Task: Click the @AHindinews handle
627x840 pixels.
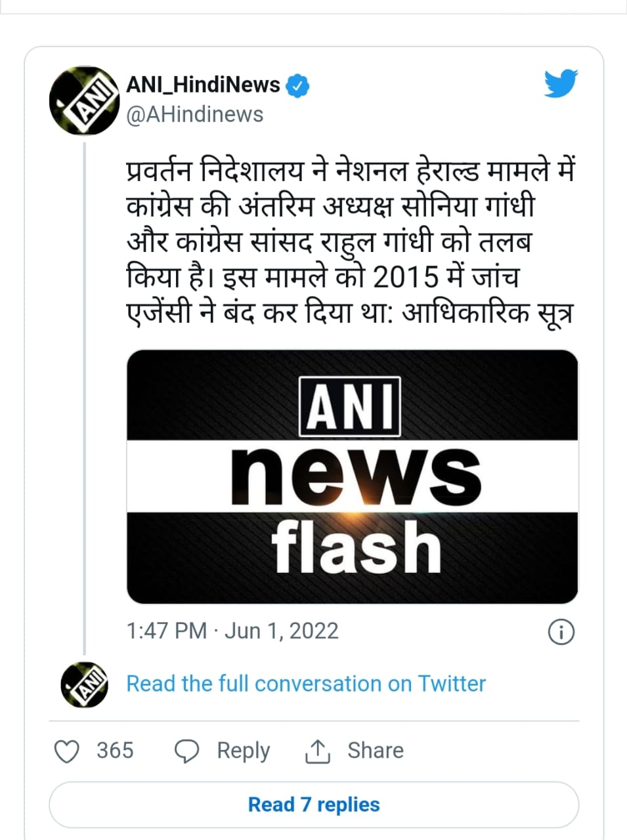Action: pos(194,114)
